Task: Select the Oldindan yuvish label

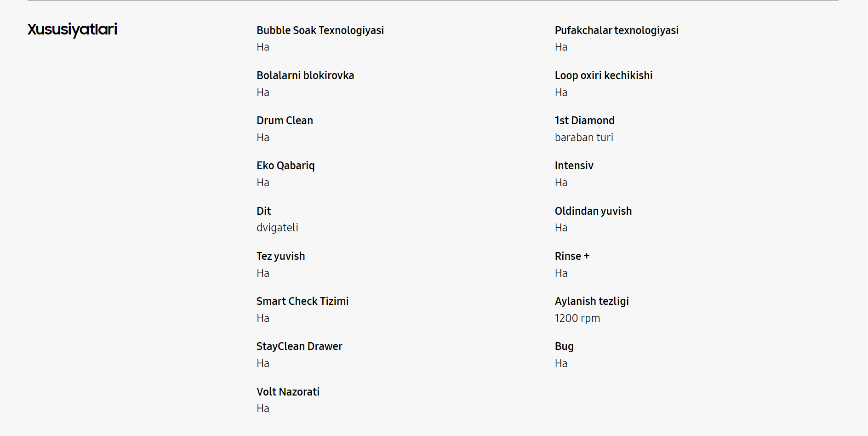Action: pos(593,211)
